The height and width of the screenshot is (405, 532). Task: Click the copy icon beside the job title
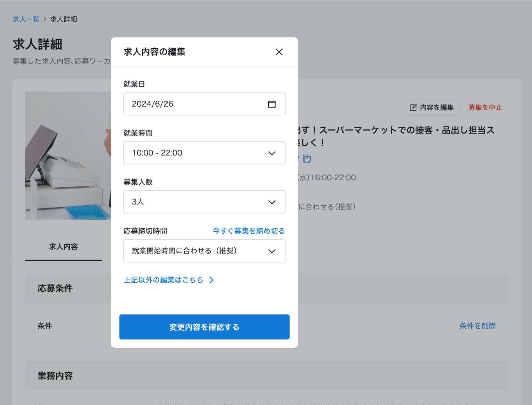click(x=307, y=159)
